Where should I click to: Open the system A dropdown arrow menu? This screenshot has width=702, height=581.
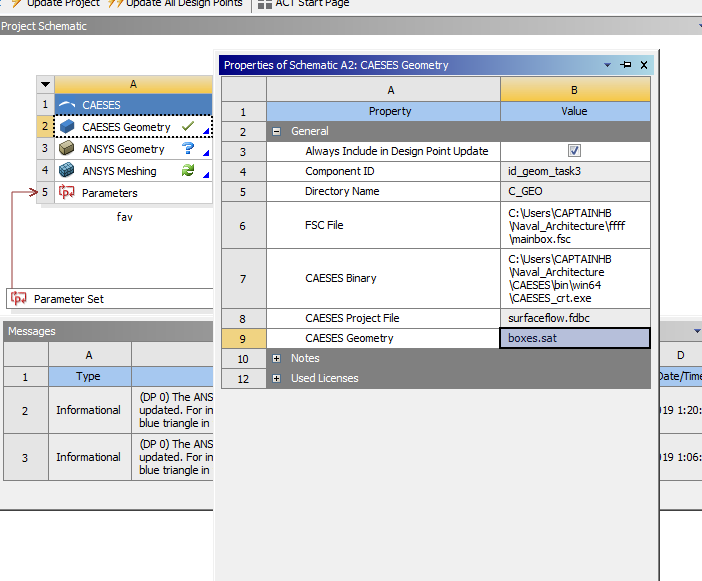click(x=45, y=84)
